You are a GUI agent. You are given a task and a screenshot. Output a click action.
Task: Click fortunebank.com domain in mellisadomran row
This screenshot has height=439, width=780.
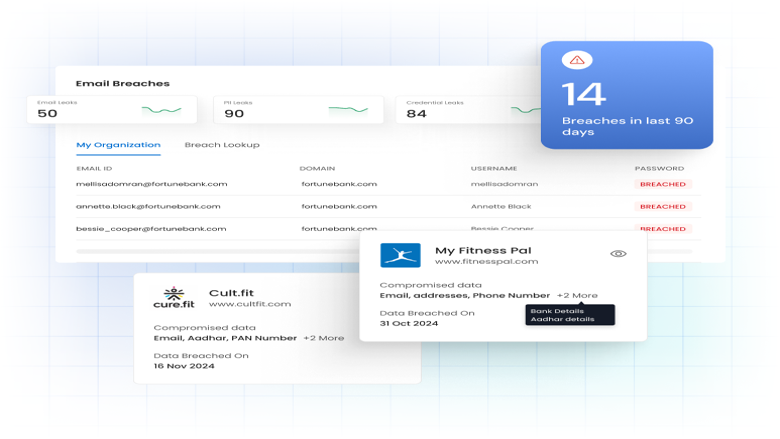[x=339, y=184]
